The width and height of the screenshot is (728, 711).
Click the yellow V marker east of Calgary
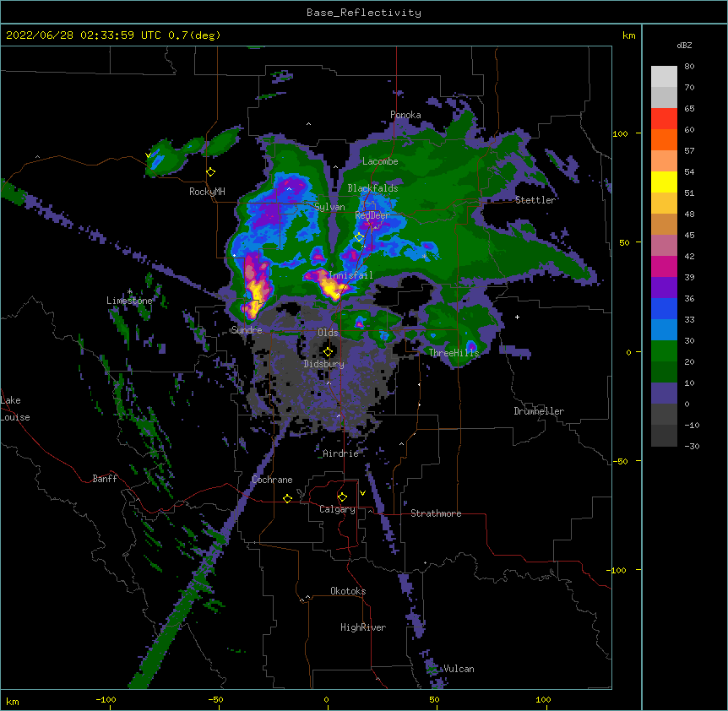click(x=362, y=493)
